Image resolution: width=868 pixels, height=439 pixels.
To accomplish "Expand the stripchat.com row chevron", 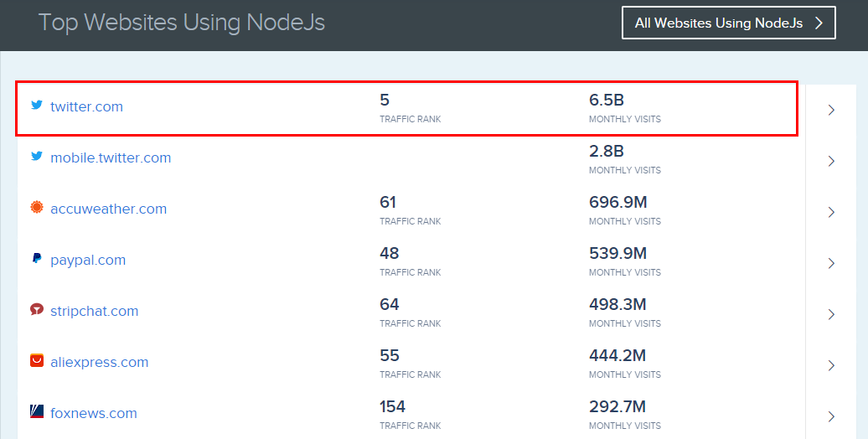I will pos(831,314).
